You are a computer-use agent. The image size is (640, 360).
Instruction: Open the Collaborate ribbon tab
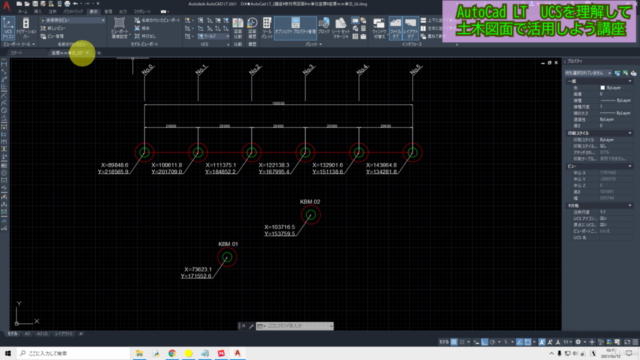[142, 11]
